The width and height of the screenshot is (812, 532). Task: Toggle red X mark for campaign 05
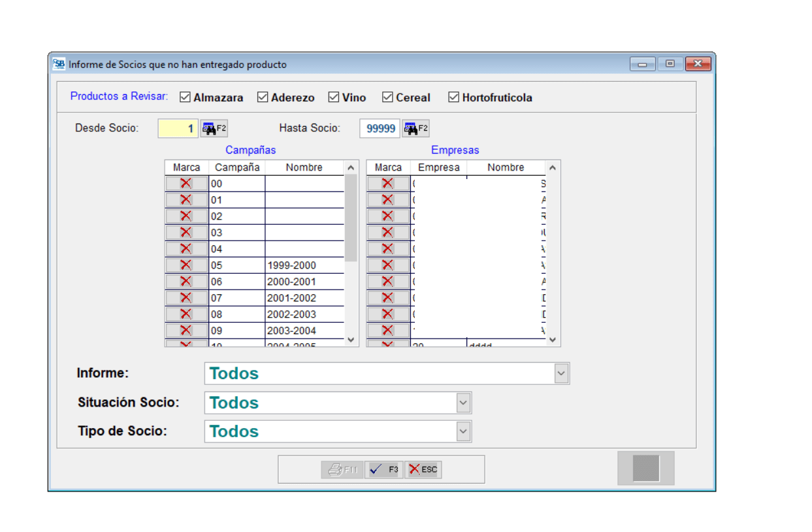coord(186,265)
